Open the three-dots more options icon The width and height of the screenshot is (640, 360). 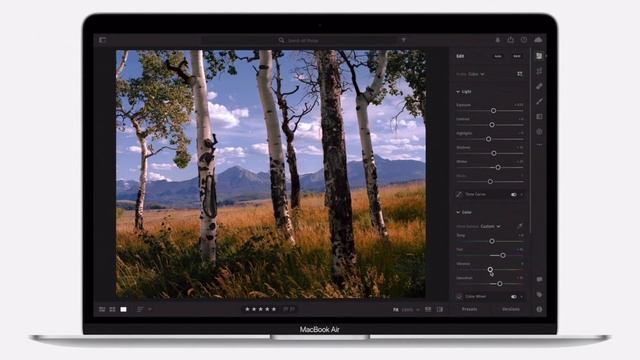(x=539, y=144)
